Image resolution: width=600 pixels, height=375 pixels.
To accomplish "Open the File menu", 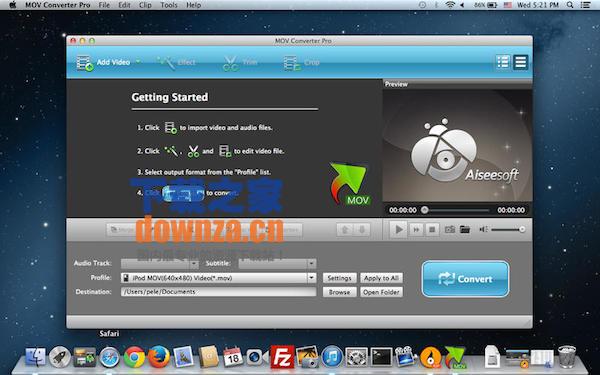I will point(104,5).
